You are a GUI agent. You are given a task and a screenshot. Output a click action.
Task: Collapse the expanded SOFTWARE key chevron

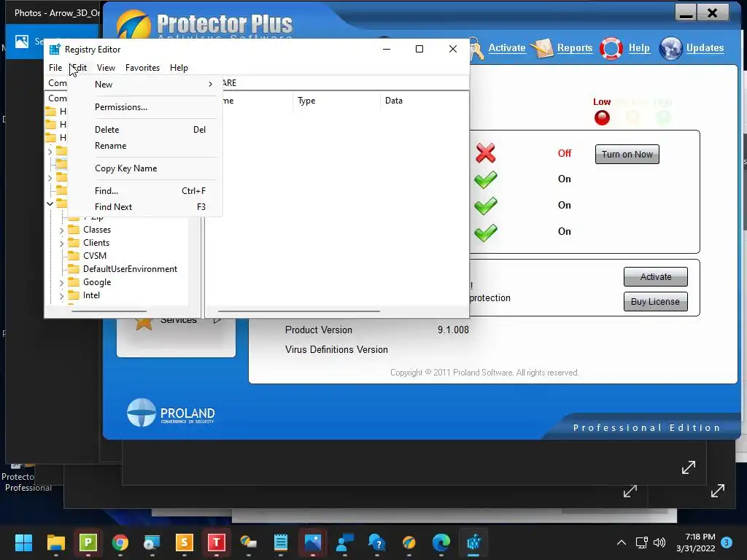pyautogui.click(x=50, y=203)
